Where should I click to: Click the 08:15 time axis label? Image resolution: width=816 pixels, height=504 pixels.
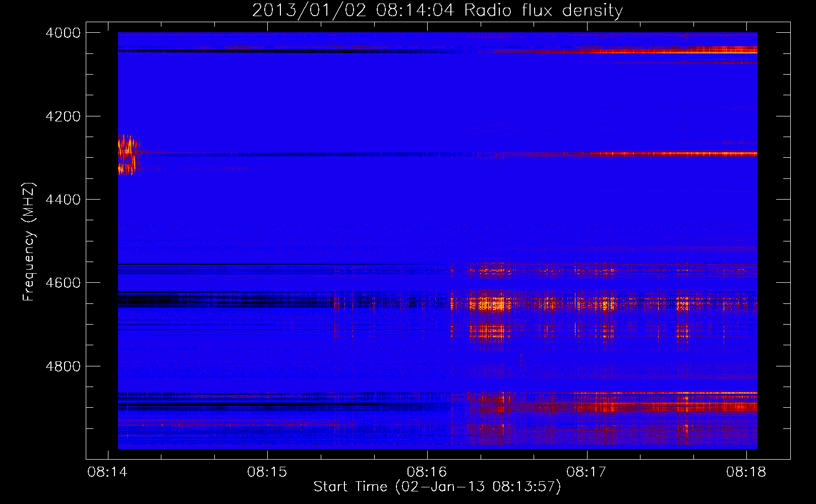(267, 472)
